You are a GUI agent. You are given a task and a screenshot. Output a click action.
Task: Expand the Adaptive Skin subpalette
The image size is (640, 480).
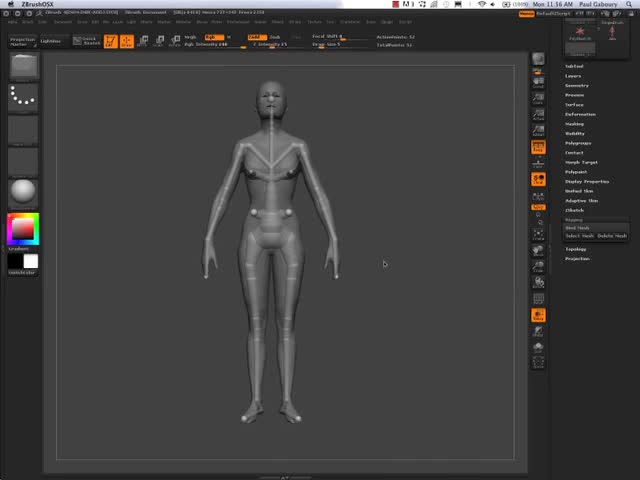(x=581, y=201)
